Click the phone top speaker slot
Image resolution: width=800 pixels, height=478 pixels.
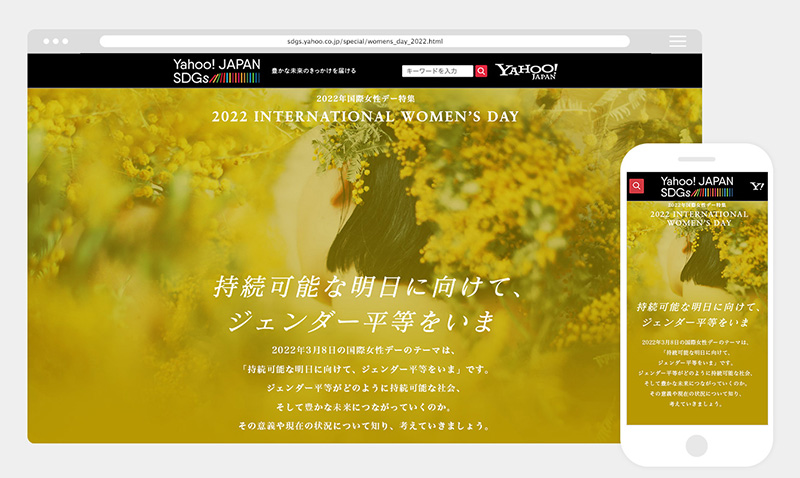point(697,157)
